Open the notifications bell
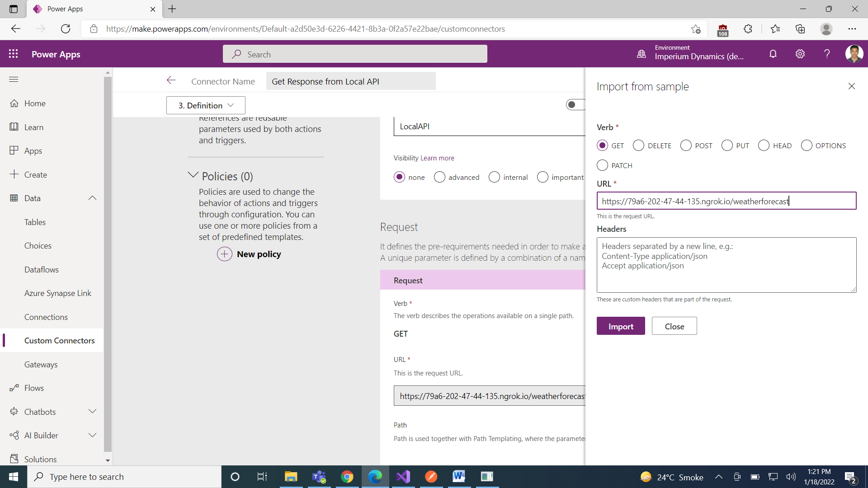Viewport: 868px width, 488px height. (x=773, y=54)
